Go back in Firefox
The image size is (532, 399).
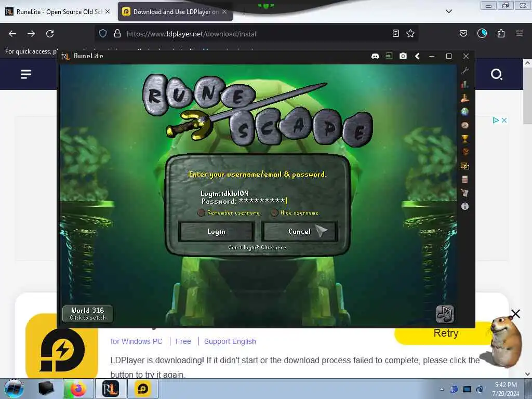(x=12, y=34)
